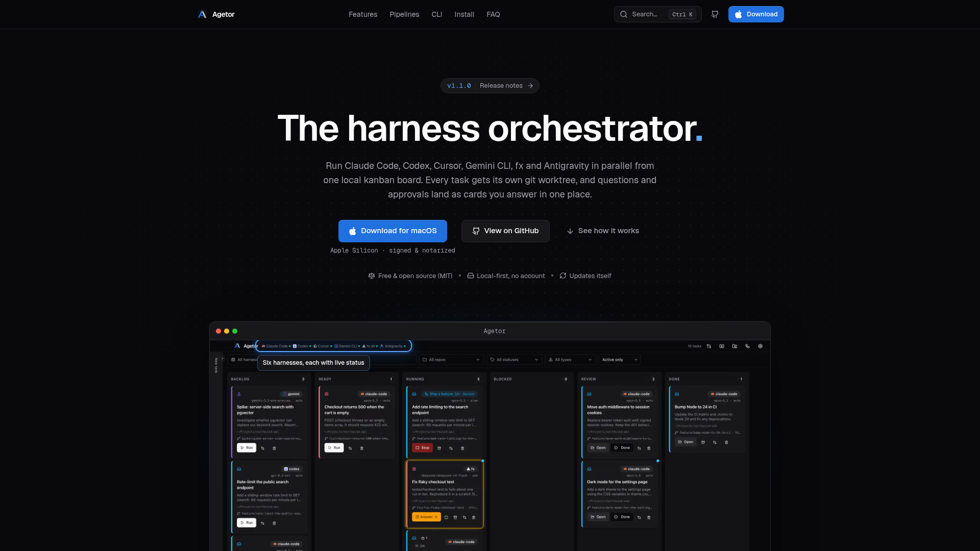Archive the 'Add rate limiting' running card

coord(439,448)
